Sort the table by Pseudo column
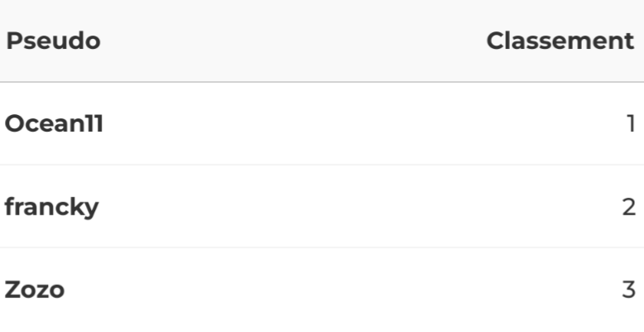The width and height of the screenshot is (644, 332). tap(53, 41)
